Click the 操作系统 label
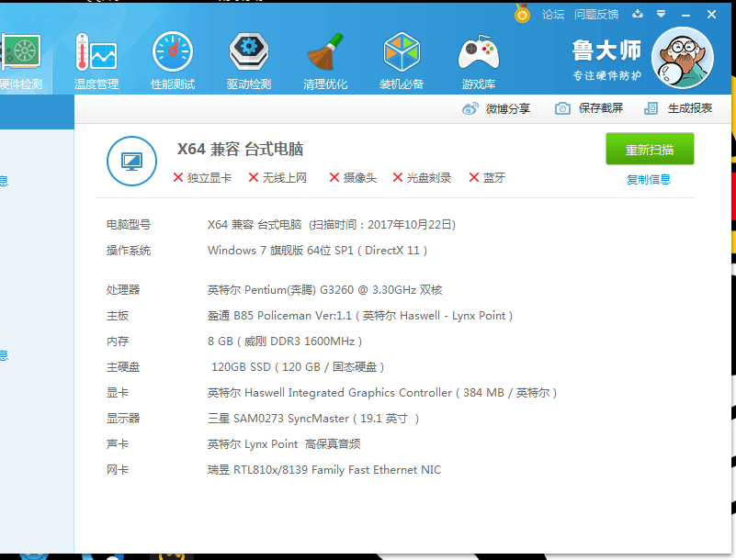Viewport: 736px width, 560px height. [x=129, y=251]
